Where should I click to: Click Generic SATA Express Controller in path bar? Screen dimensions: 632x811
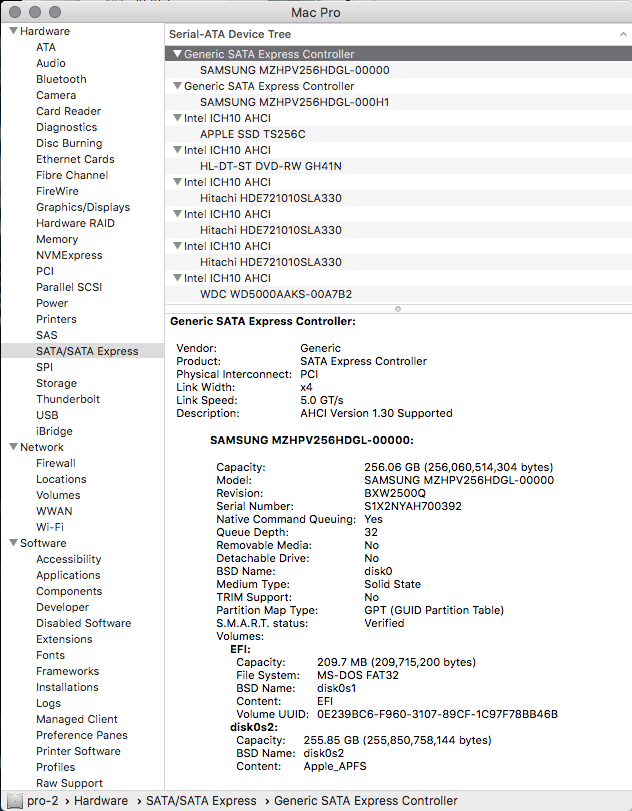click(x=366, y=801)
